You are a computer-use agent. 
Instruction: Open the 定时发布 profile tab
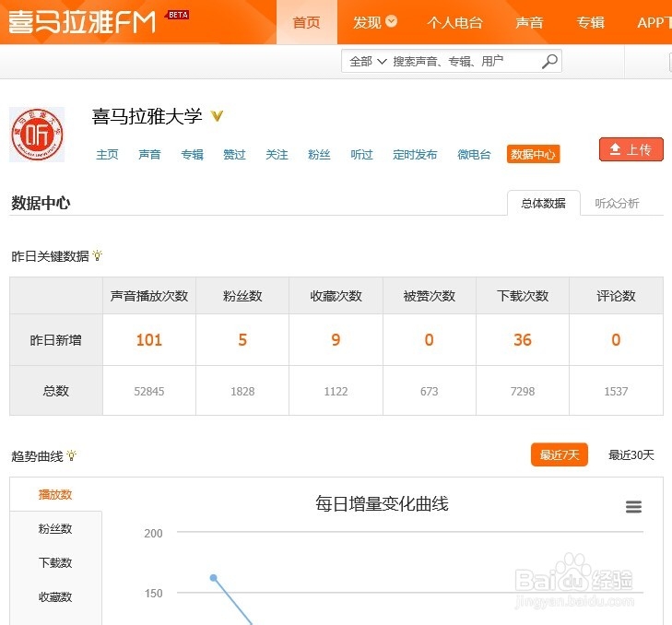click(x=415, y=154)
